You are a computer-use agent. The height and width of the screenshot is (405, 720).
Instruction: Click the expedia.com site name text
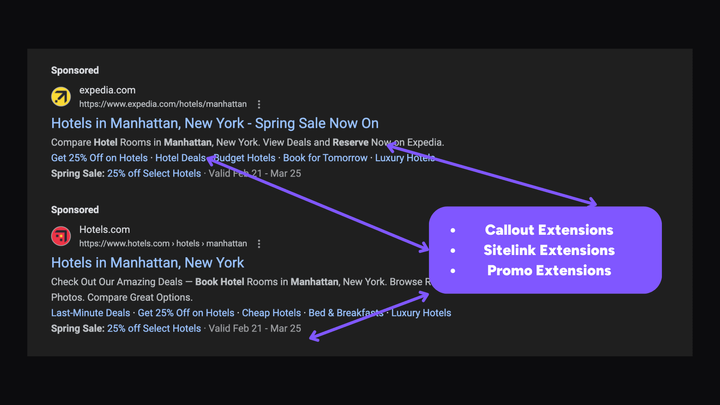coord(107,90)
